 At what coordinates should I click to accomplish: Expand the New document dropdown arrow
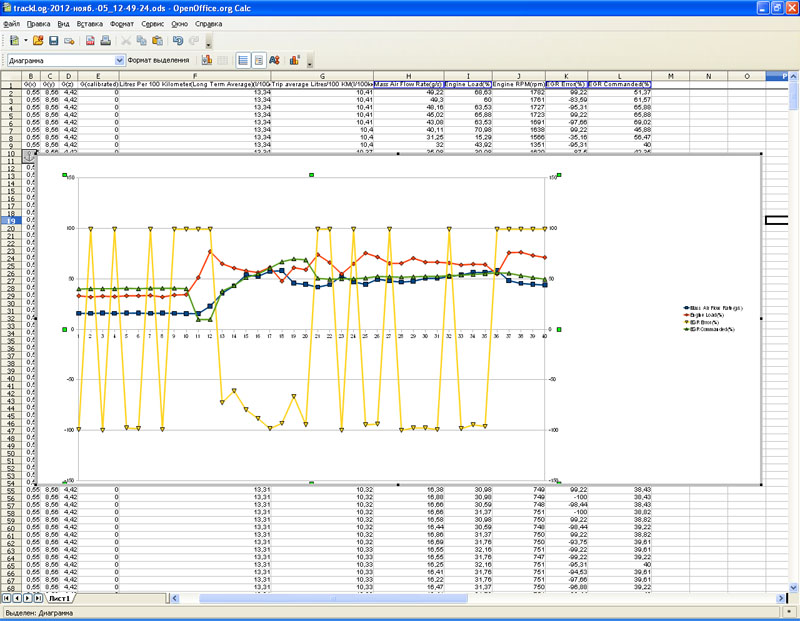click(26, 41)
